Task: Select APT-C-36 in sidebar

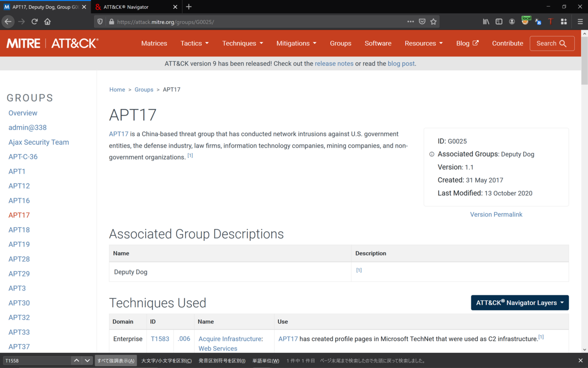Action: (23, 157)
